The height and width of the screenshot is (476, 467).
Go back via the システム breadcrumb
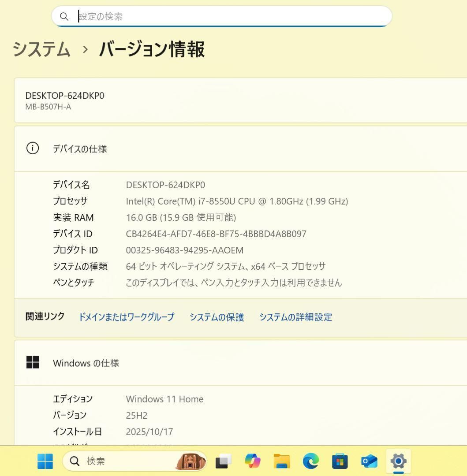pos(42,49)
